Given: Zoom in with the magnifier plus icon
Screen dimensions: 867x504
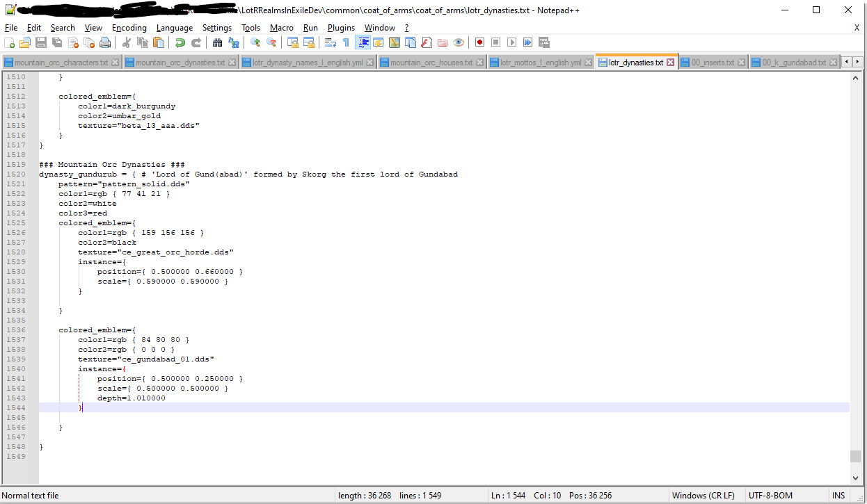Looking at the screenshot, I should point(255,42).
